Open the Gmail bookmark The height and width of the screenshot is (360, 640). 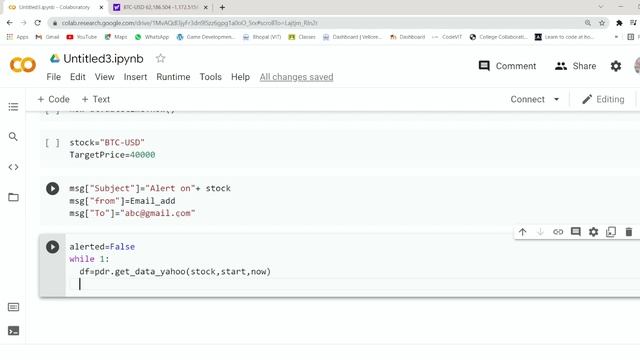(x=48, y=37)
